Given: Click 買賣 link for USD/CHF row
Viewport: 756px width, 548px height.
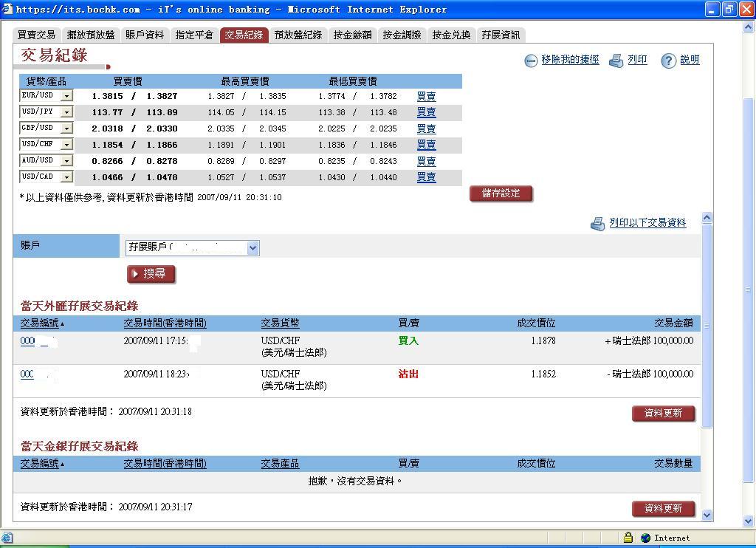Looking at the screenshot, I should click(426, 144).
